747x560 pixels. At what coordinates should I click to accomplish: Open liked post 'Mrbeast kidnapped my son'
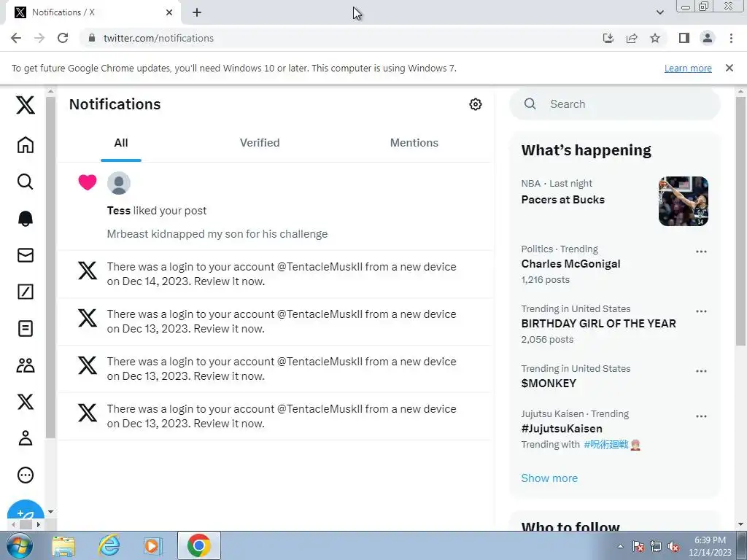(217, 234)
